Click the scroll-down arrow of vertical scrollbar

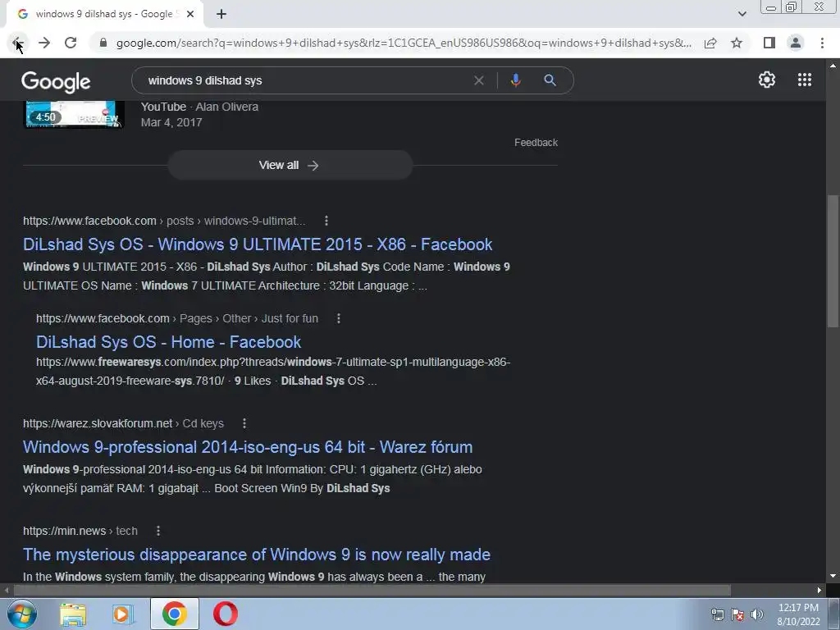pyautogui.click(x=833, y=577)
